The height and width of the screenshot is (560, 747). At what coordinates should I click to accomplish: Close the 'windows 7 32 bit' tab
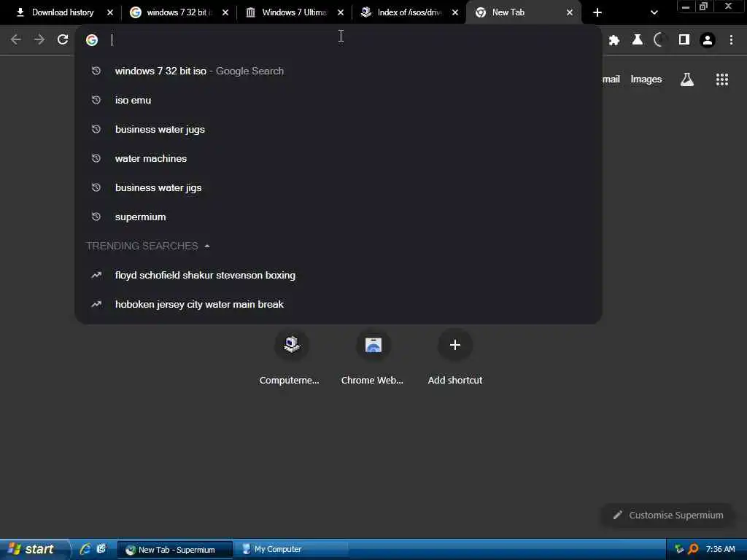click(x=225, y=13)
